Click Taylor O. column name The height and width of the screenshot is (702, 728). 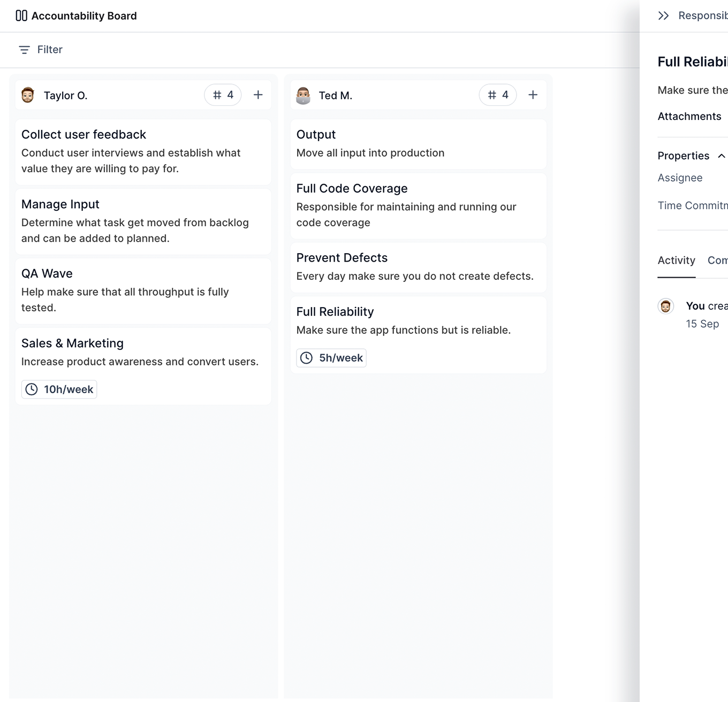(x=65, y=95)
